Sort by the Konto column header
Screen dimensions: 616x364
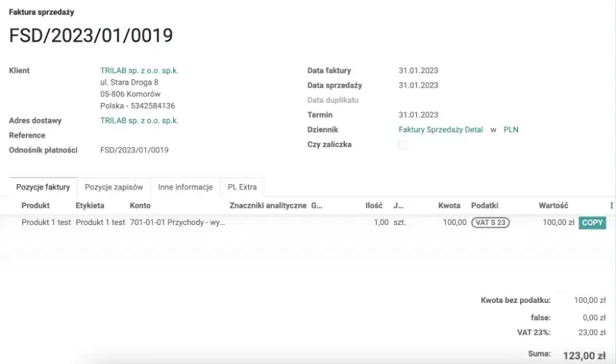coord(140,206)
